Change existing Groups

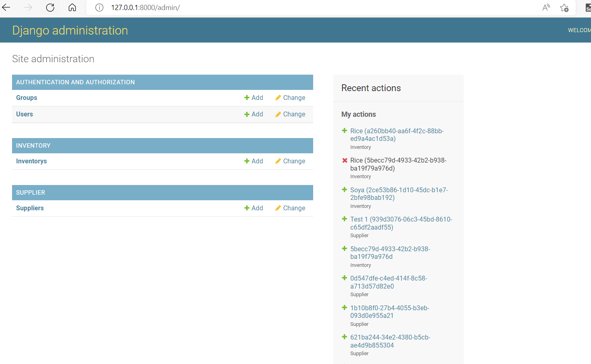click(290, 98)
